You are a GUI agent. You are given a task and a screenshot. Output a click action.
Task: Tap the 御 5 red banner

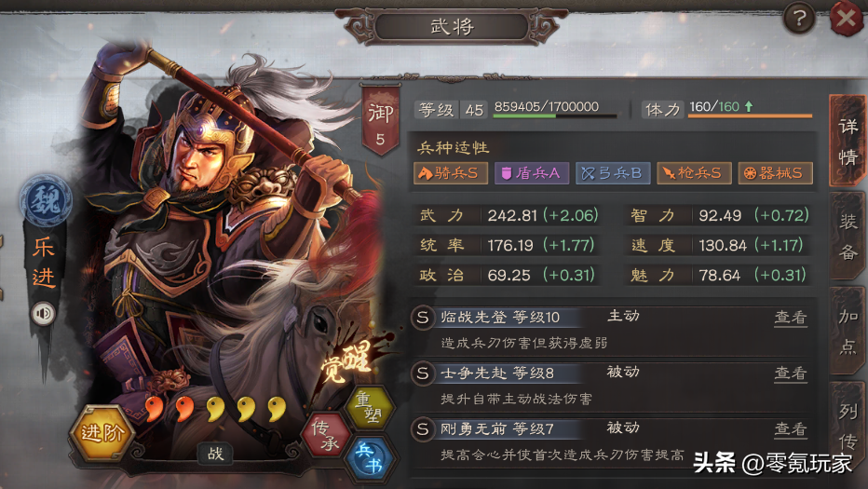pos(380,121)
